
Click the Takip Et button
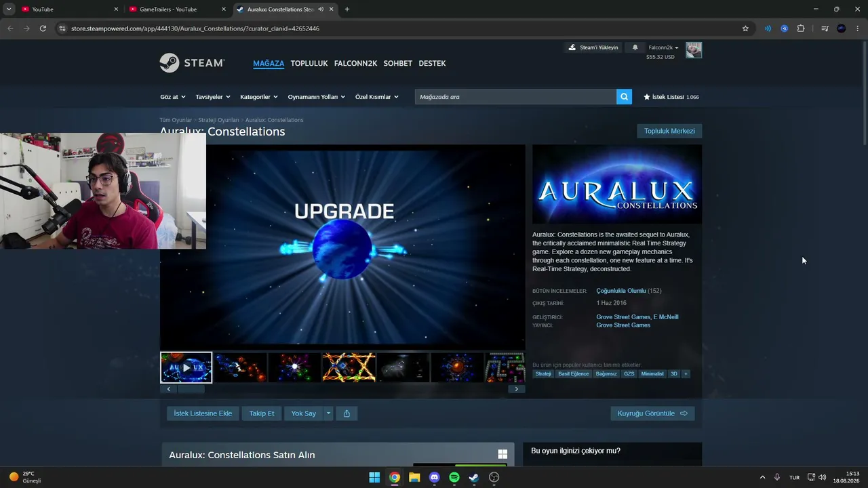262,413
